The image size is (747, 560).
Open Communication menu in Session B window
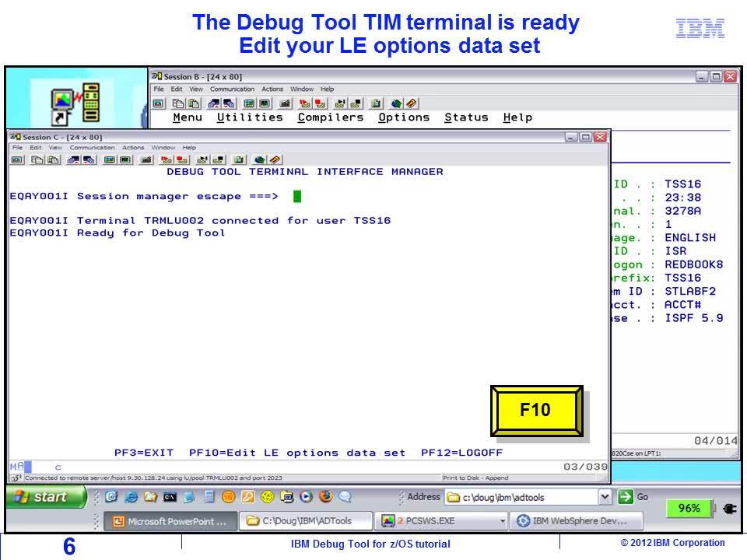(232, 89)
